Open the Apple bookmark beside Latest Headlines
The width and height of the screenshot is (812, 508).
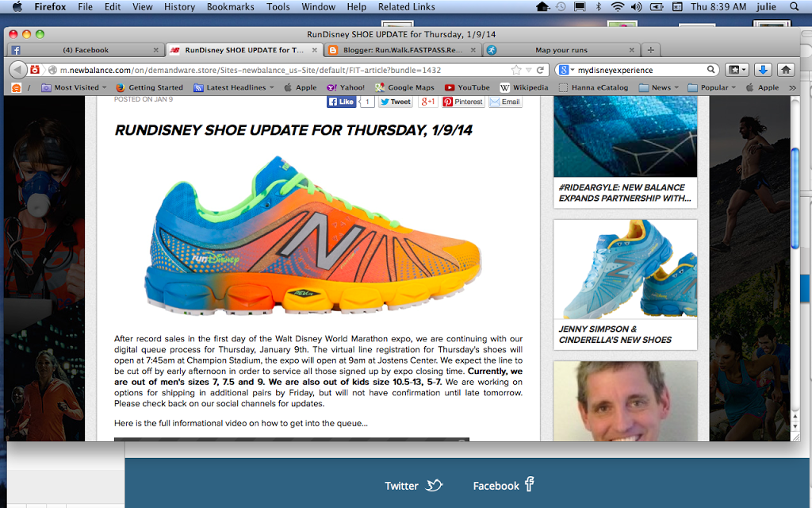click(x=301, y=87)
